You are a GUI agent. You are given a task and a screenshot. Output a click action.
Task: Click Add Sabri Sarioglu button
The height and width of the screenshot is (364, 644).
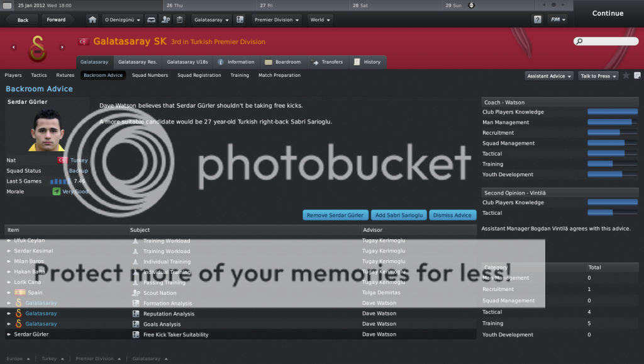click(399, 215)
